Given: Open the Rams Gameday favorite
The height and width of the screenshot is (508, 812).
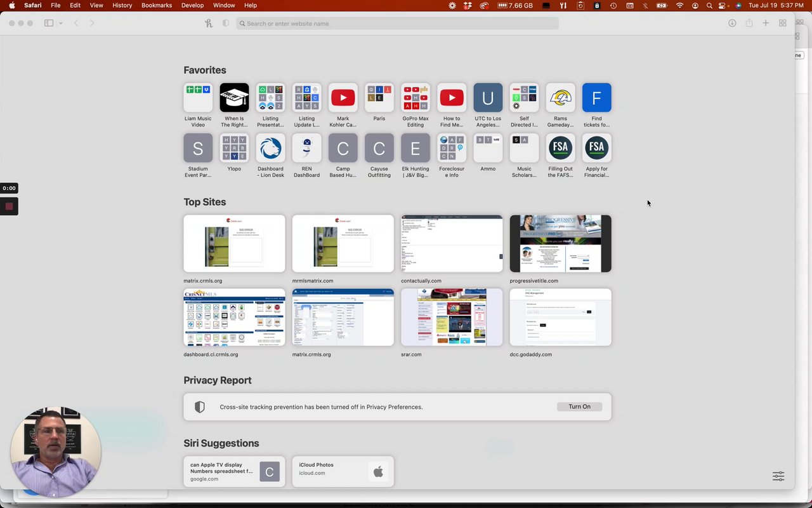Looking at the screenshot, I should (560, 98).
